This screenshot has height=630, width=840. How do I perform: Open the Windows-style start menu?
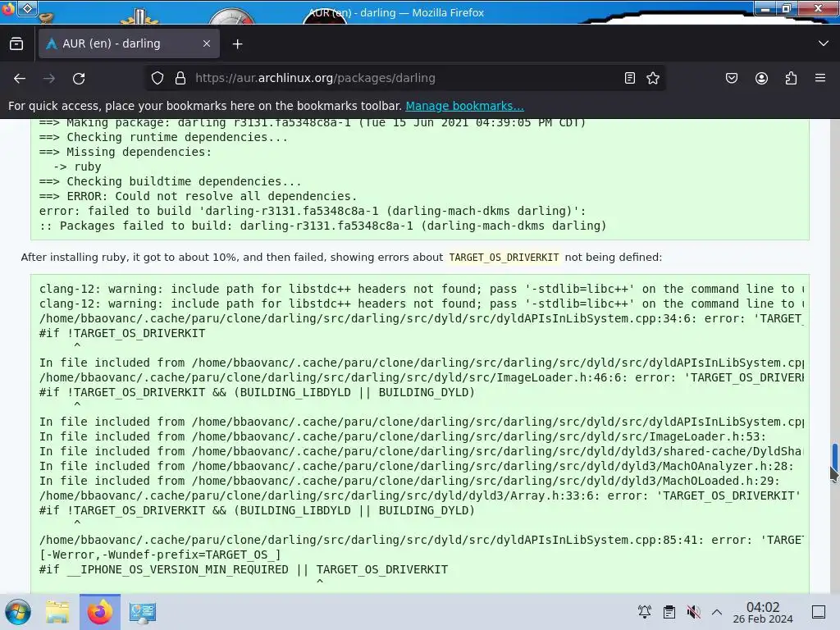pos(18,612)
